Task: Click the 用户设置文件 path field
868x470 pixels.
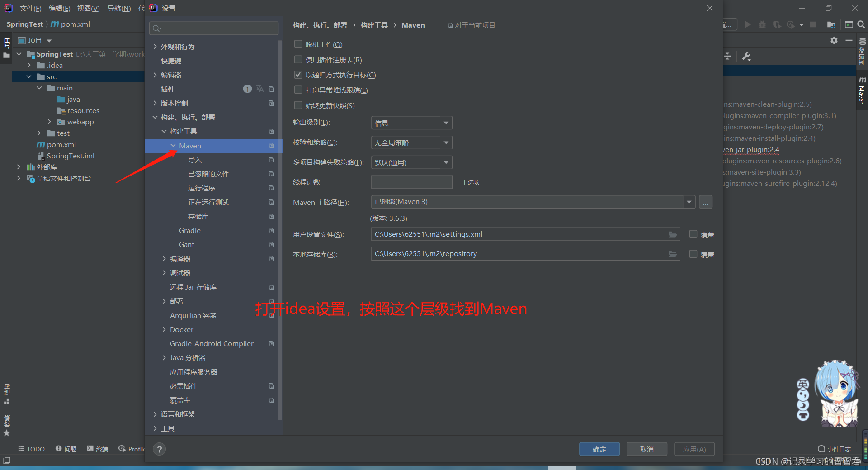Action: [x=525, y=234]
